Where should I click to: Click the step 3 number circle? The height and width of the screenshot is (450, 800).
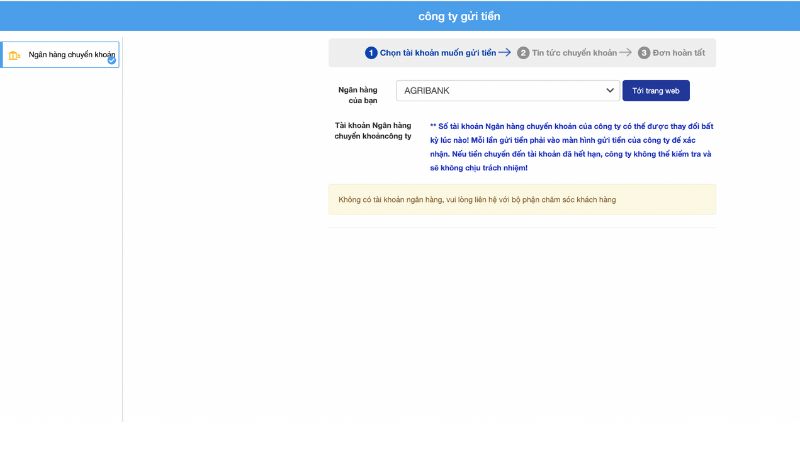point(644,53)
